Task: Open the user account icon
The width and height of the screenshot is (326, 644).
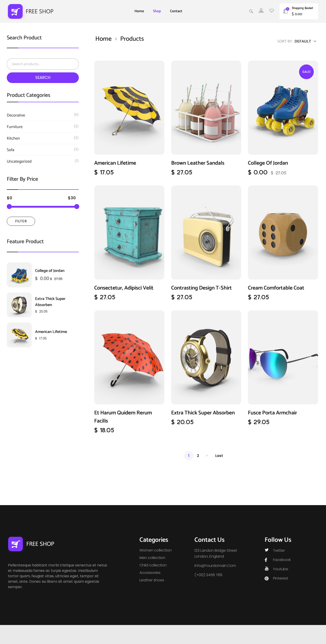Action: [x=261, y=11]
